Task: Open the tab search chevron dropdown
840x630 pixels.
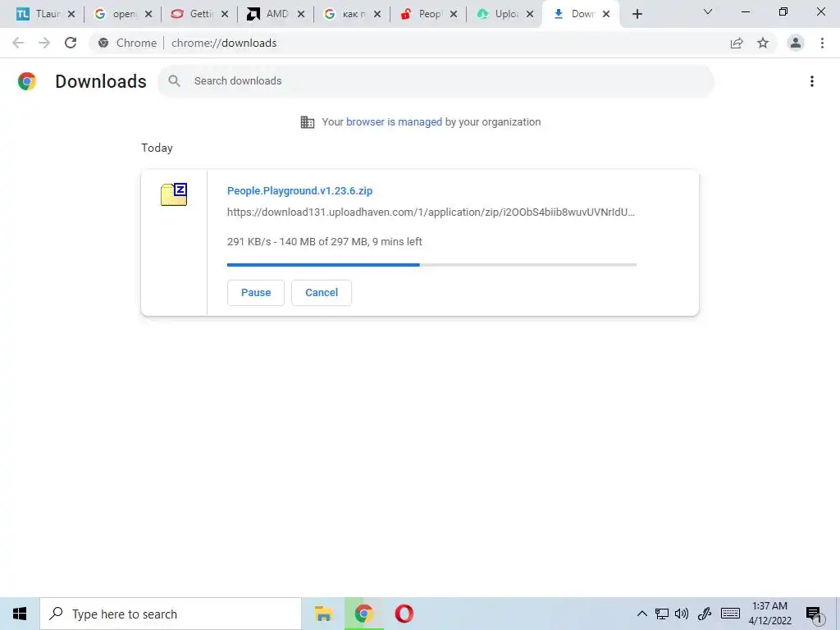Action: [x=708, y=11]
